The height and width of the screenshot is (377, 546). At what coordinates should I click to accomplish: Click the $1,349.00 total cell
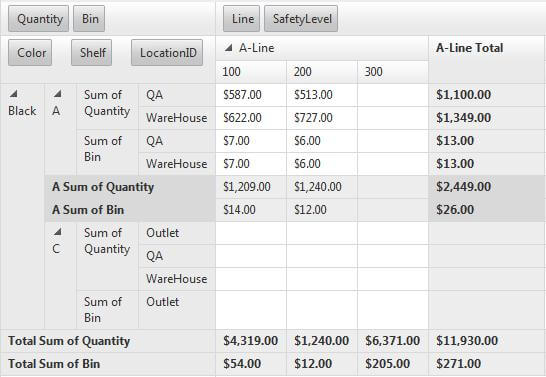click(486, 118)
